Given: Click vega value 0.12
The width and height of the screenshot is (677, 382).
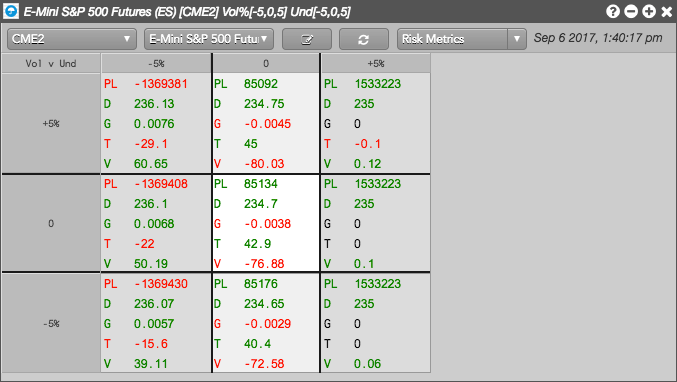Looking at the screenshot, I should point(367,164).
